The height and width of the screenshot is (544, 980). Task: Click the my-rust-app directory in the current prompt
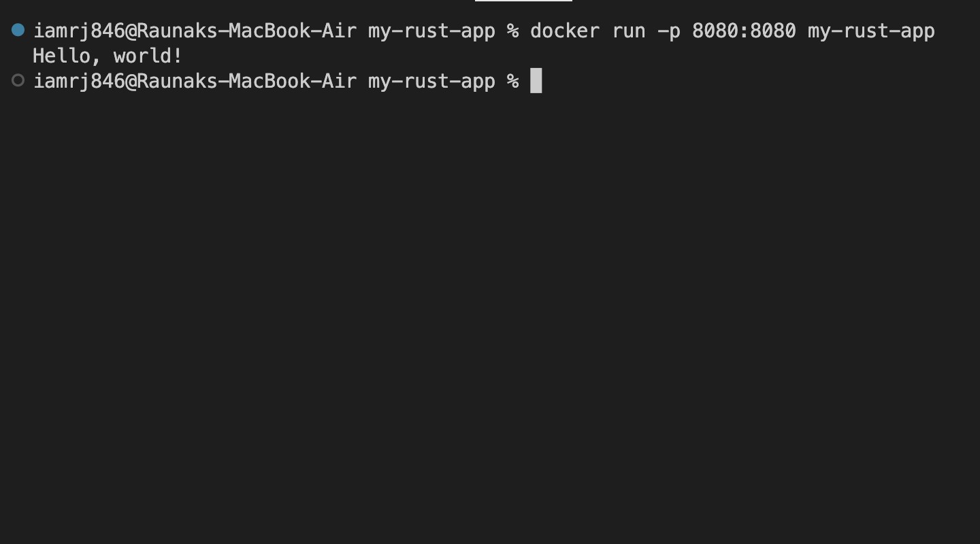[x=431, y=82]
